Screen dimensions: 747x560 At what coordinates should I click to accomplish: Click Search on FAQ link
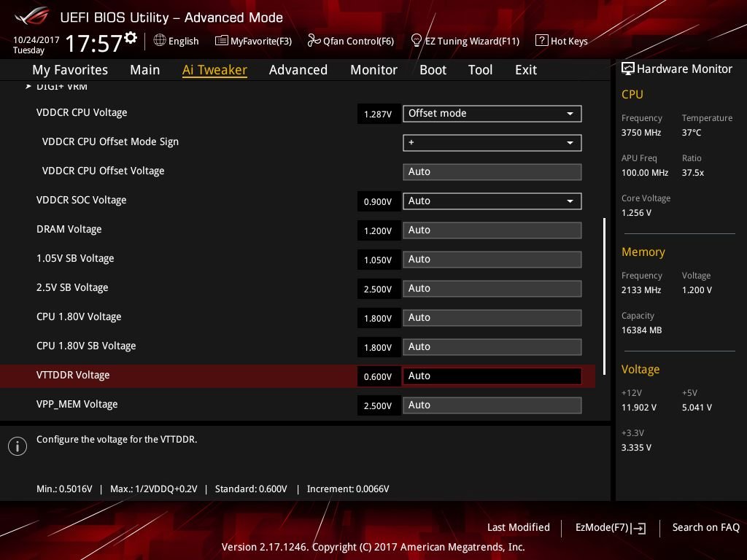(x=705, y=528)
